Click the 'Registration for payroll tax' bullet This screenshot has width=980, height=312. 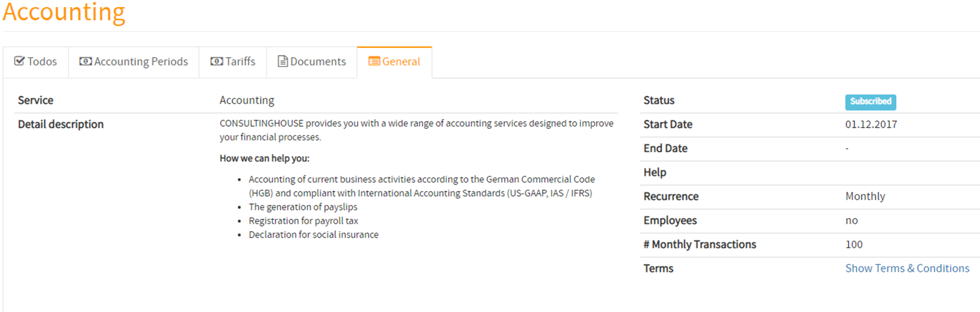[x=303, y=221]
